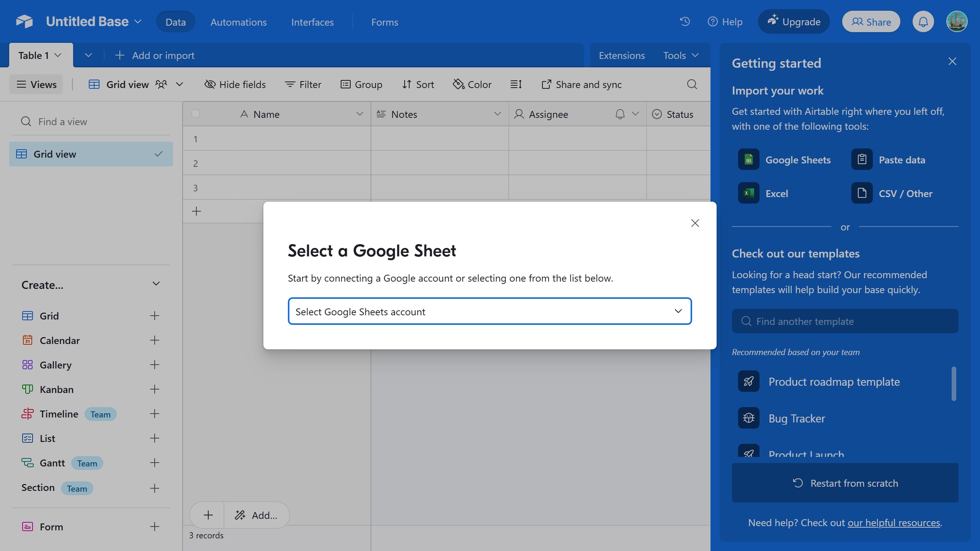Switch to the Forms tab
This screenshot has height=551, width=980.
(x=385, y=22)
